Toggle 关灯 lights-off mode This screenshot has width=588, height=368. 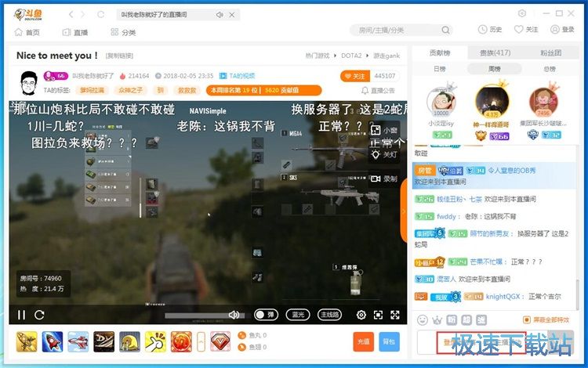point(384,154)
